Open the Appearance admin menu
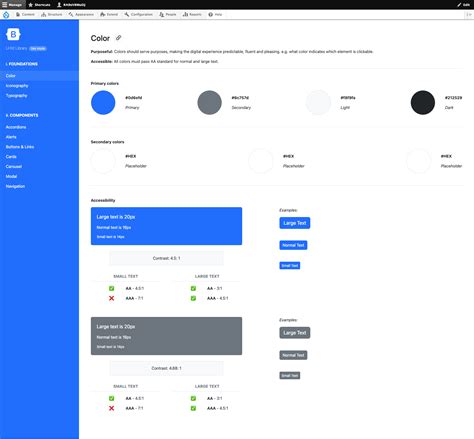This screenshot has height=439, width=474. pyautogui.click(x=81, y=15)
